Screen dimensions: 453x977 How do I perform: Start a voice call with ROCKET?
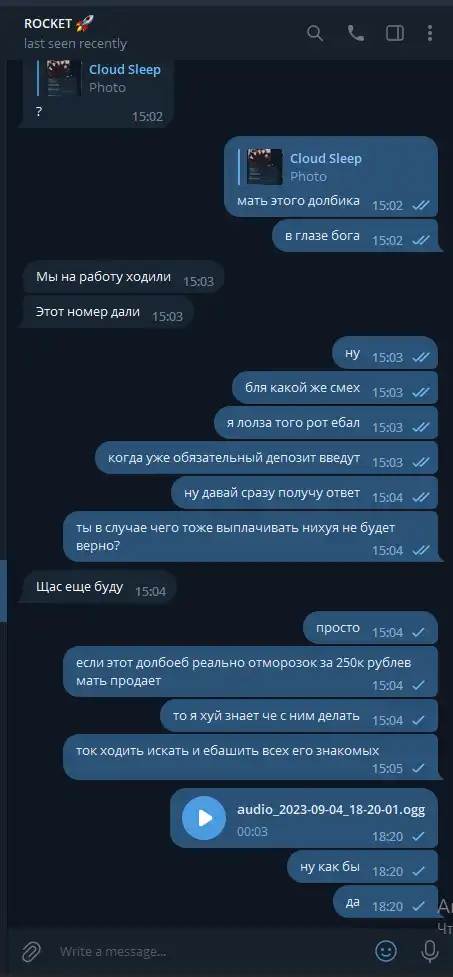356,33
